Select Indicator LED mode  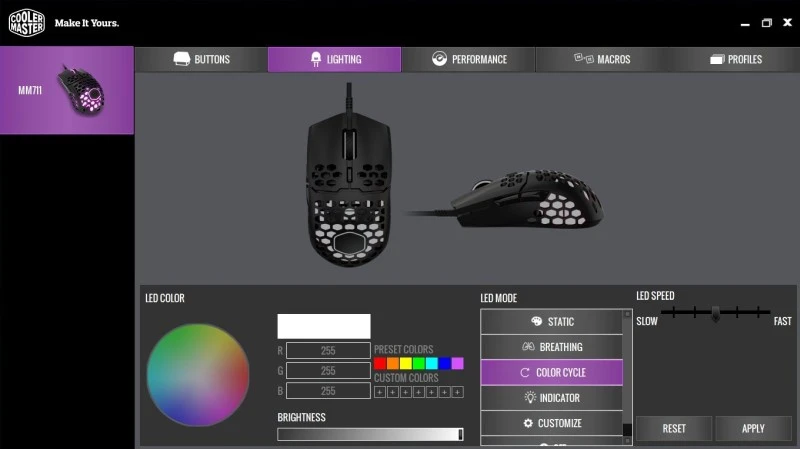point(552,397)
